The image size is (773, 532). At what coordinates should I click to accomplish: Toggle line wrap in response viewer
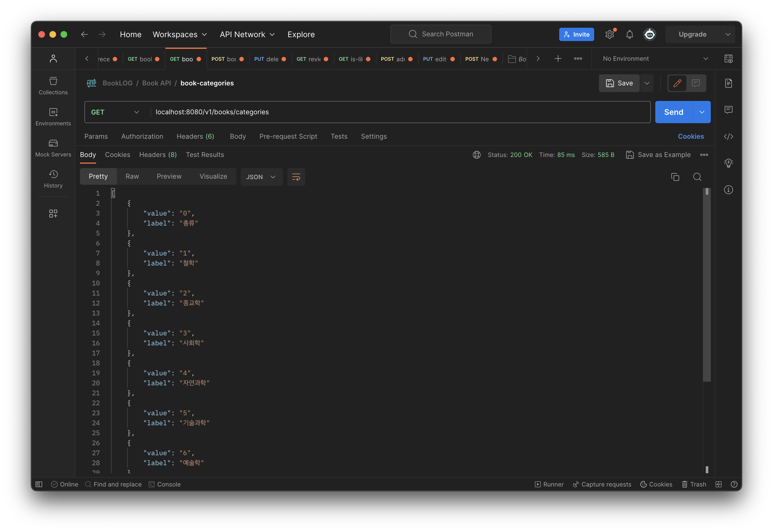(296, 177)
